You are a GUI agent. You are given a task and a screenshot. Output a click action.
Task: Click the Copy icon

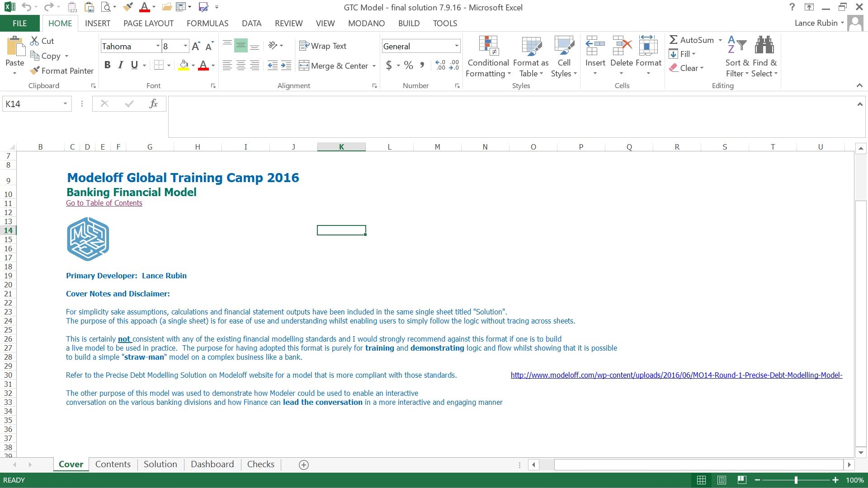[x=34, y=56]
